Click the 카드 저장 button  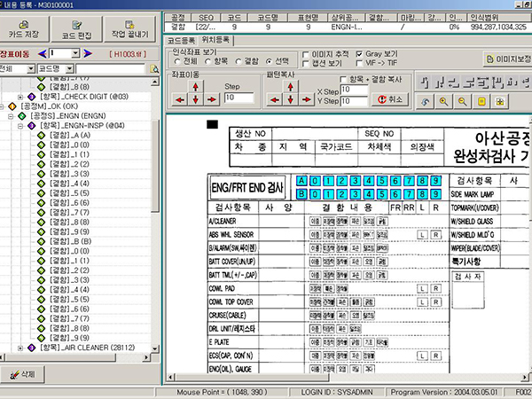pos(26,27)
